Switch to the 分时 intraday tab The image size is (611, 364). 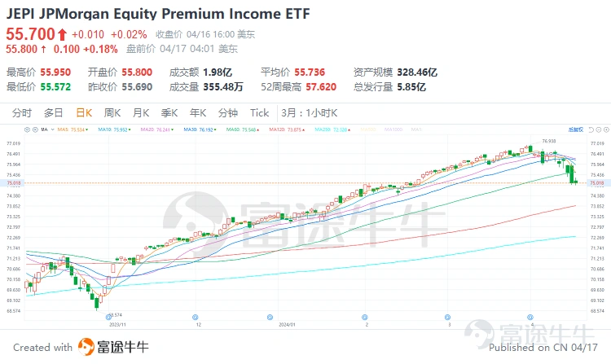click(22, 113)
